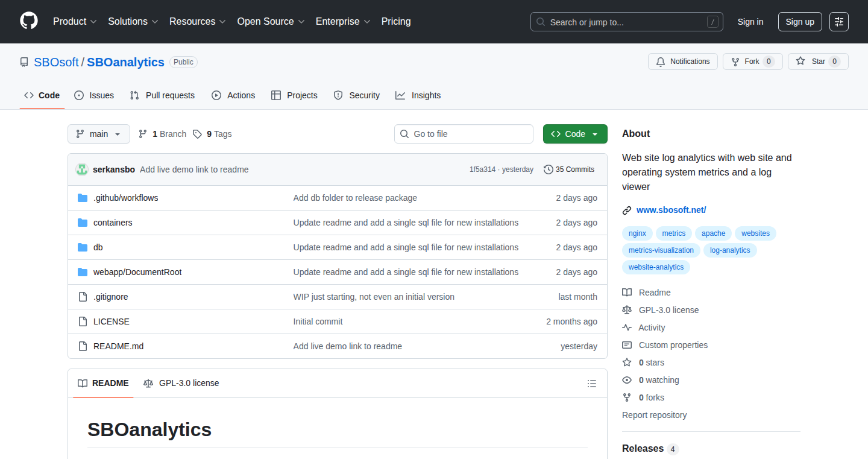The width and height of the screenshot is (868, 459).
Task: Click the SBOsoft owner link
Action: pyautogui.click(x=56, y=62)
